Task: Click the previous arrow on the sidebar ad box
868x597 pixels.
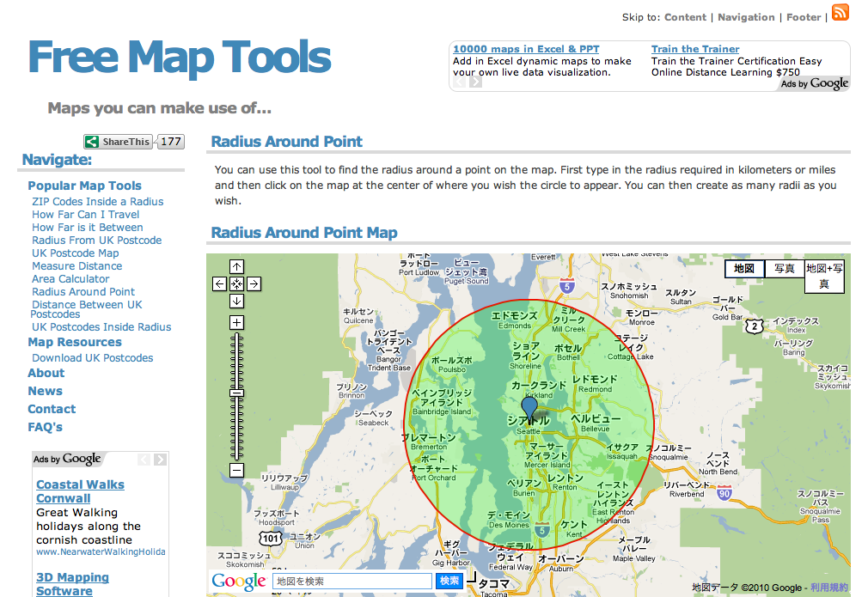Action: 144,460
